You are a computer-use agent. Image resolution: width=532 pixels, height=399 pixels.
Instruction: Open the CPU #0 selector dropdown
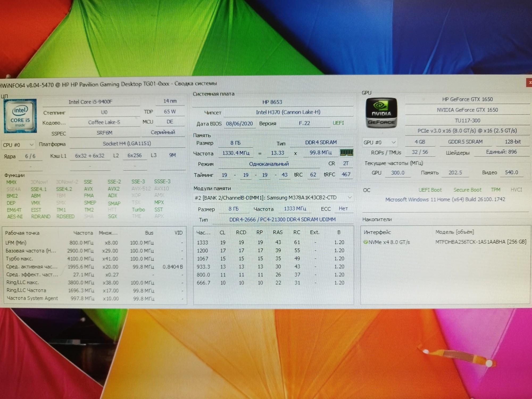coord(18,145)
